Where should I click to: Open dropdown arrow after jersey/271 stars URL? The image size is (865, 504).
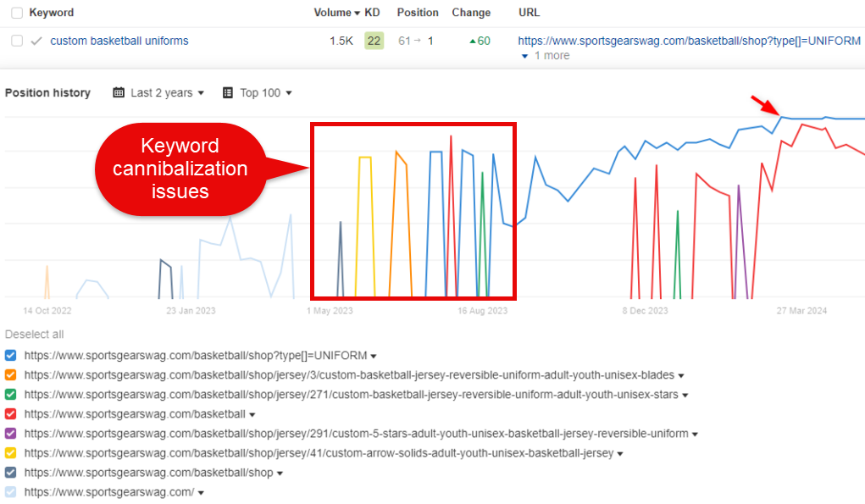[x=685, y=396]
